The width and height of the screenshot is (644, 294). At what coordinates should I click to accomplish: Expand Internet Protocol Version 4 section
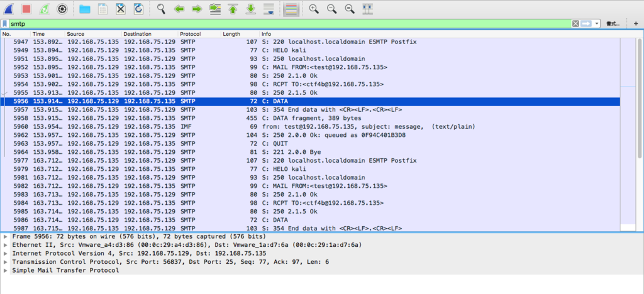coord(5,253)
